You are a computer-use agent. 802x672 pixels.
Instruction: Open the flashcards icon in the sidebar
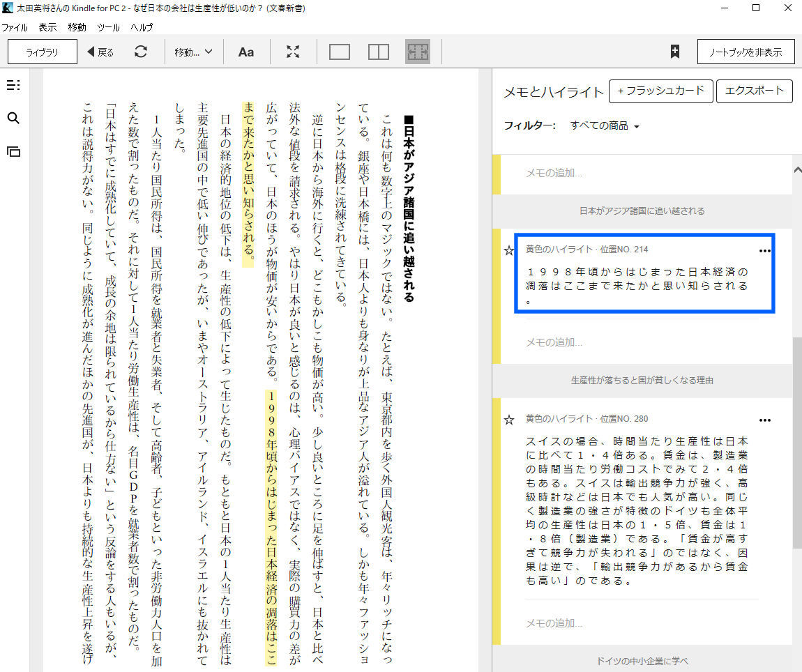(13, 151)
